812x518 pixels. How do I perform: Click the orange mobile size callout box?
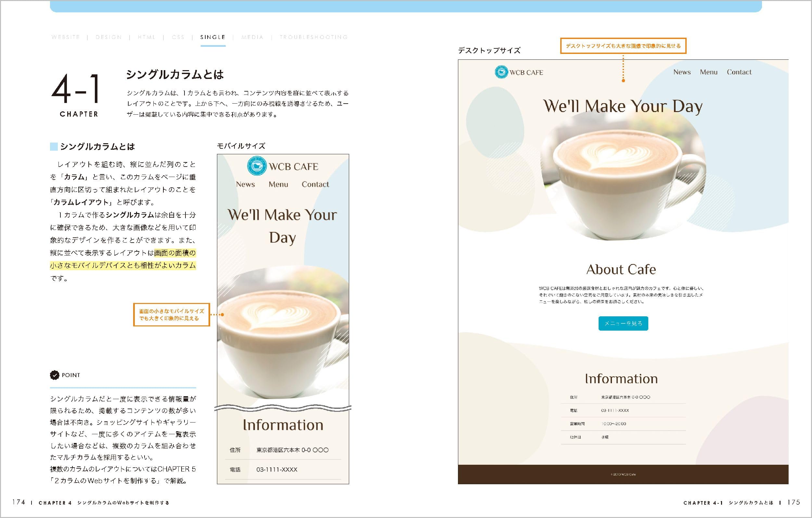point(171,315)
